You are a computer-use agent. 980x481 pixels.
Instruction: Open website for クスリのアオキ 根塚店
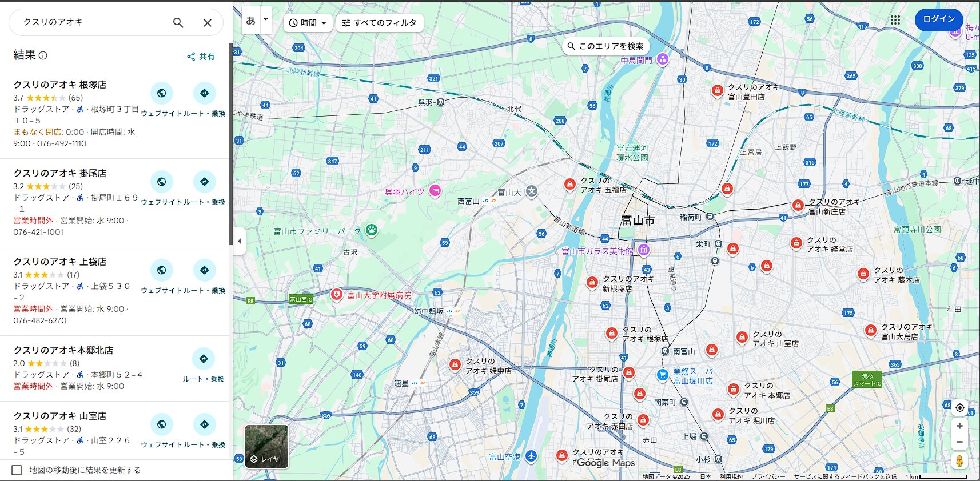coord(162,94)
